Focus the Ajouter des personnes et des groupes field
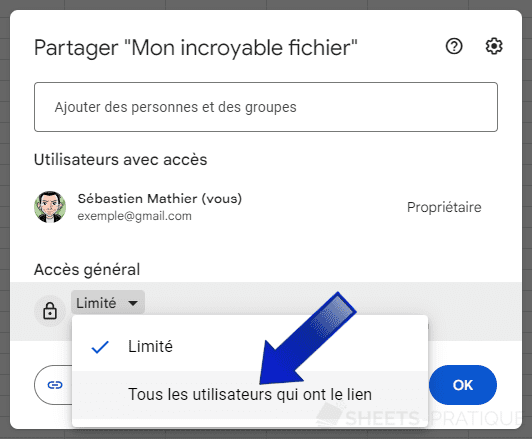The image size is (532, 439). point(266,107)
